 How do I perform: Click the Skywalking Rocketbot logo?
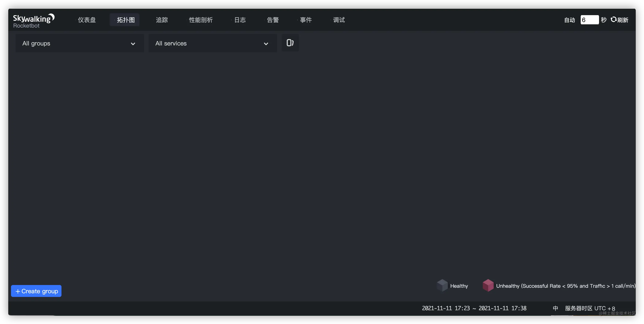pos(34,21)
